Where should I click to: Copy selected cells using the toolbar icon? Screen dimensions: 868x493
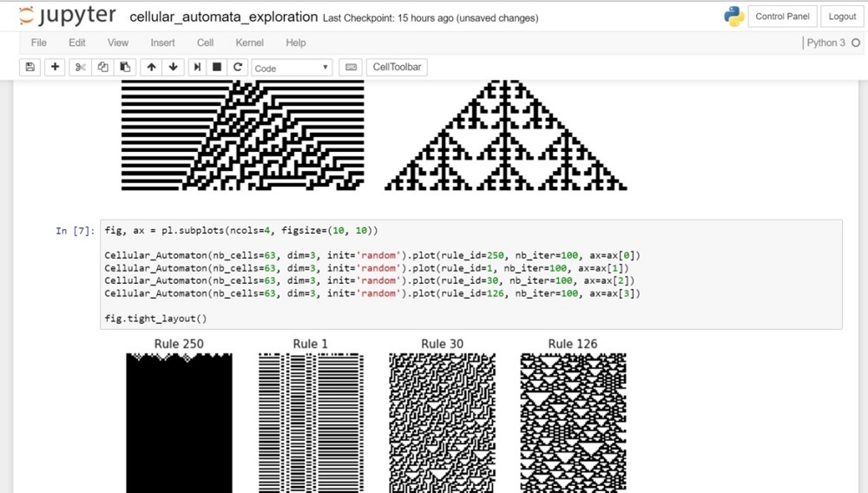click(x=102, y=67)
